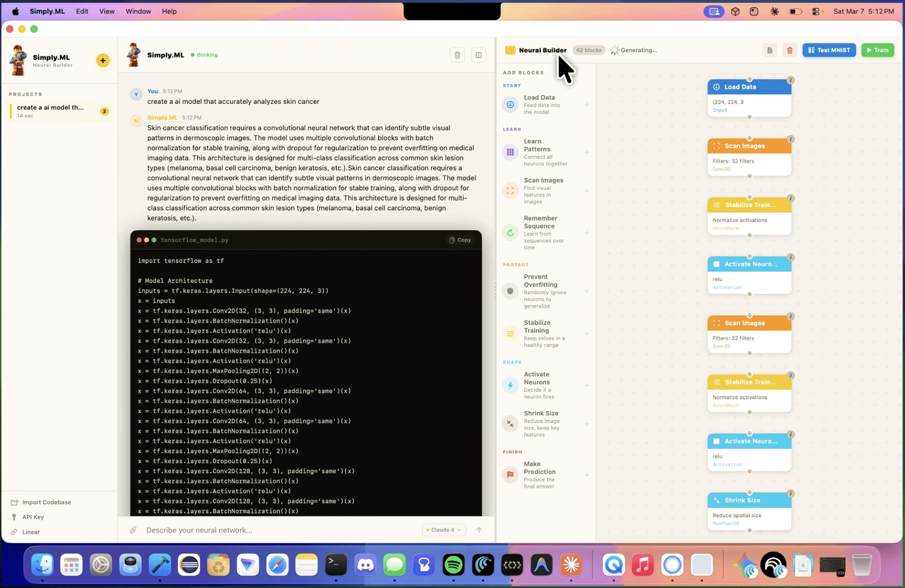Select the Load Data block in Add Blocks
Viewport: 905px width, 588px height.
[x=510, y=104]
